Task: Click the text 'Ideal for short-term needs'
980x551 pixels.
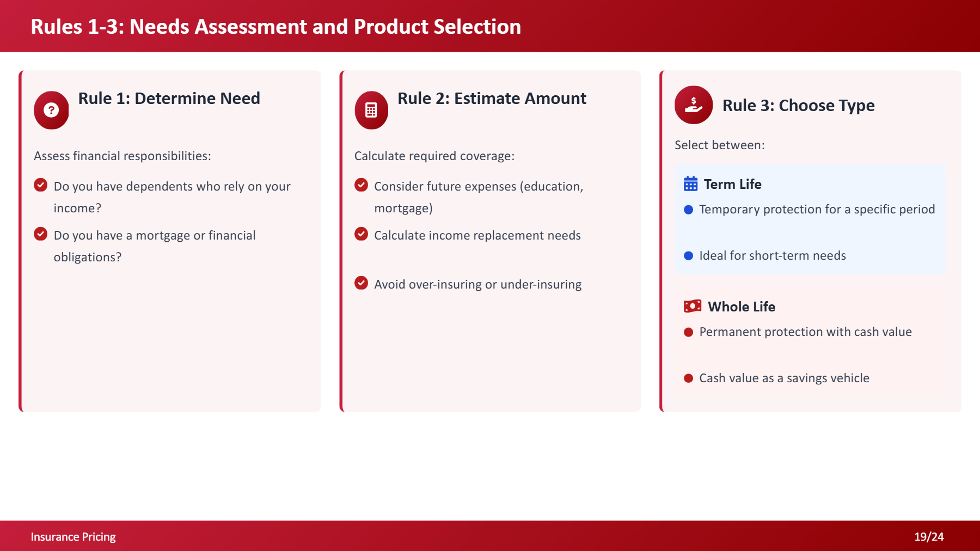Action: (x=773, y=256)
